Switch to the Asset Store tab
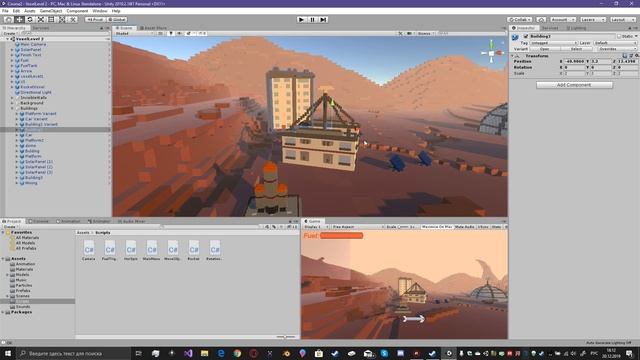The width and height of the screenshot is (640, 360). tap(153, 28)
